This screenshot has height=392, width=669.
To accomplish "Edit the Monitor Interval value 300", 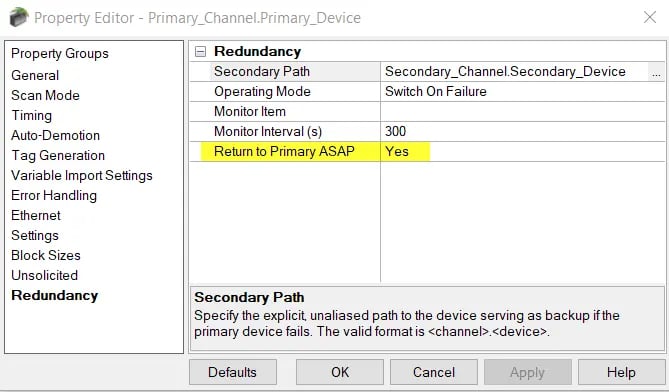I will click(x=523, y=132).
